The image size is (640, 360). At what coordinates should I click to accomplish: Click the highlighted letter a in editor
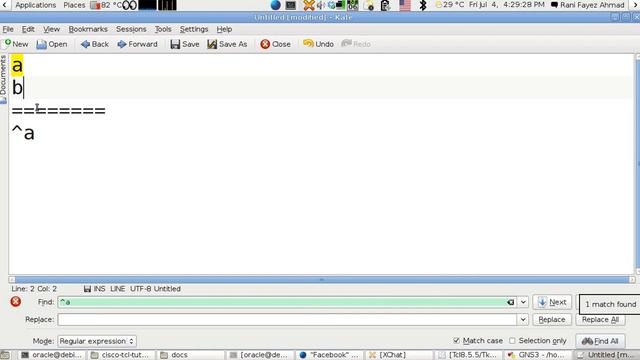point(17,65)
